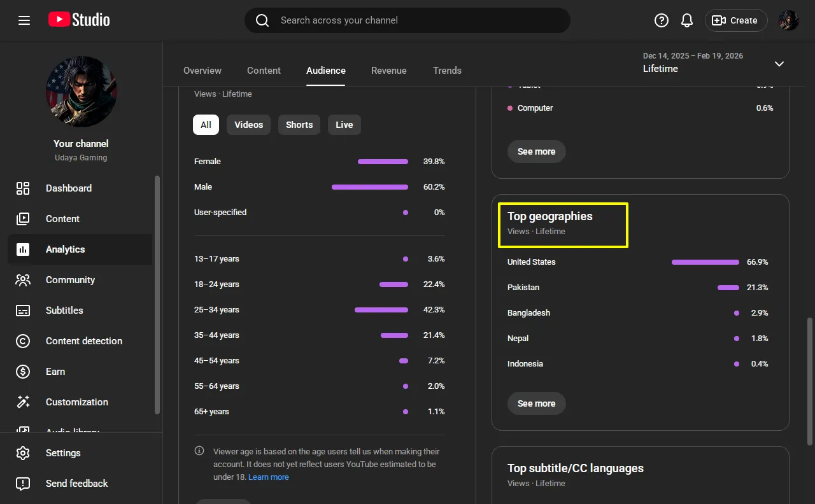815x504 pixels.
Task: Go to Subtitles in sidebar
Action: (x=80, y=311)
